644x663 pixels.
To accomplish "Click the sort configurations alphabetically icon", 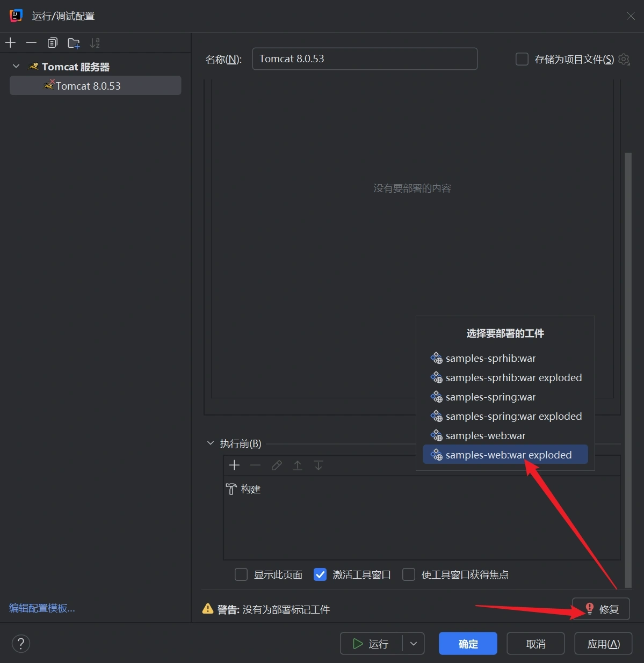I will [x=95, y=43].
